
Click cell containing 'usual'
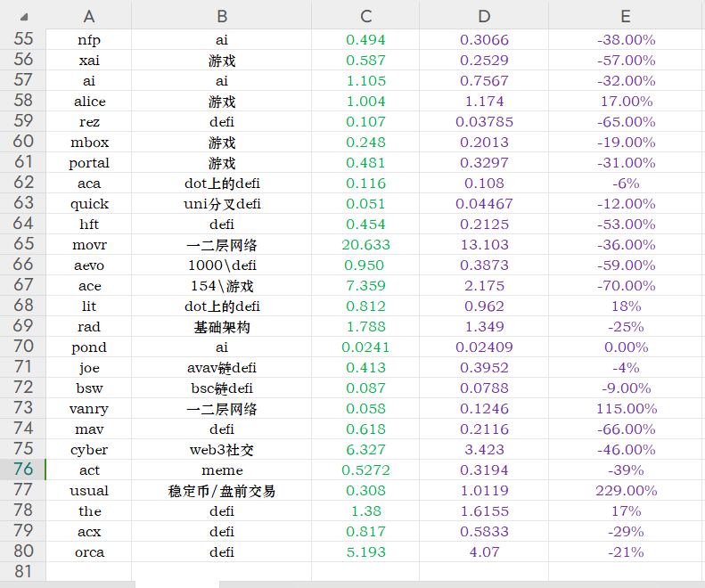88,491
